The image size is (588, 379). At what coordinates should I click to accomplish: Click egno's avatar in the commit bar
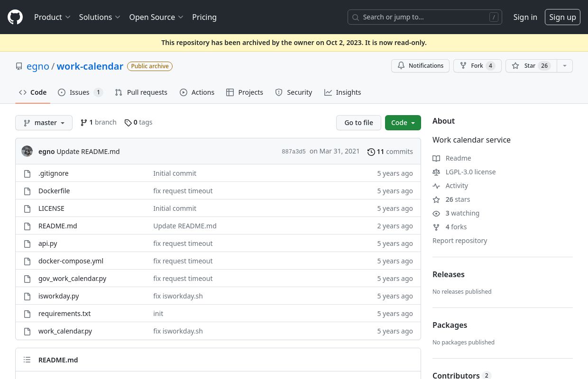[x=27, y=151]
